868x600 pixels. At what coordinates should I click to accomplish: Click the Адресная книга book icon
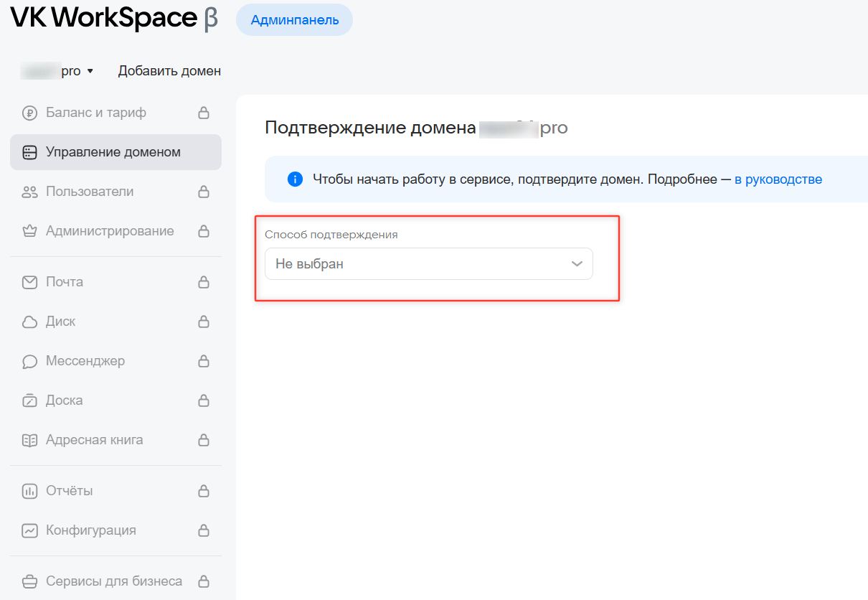pos(29,440)
